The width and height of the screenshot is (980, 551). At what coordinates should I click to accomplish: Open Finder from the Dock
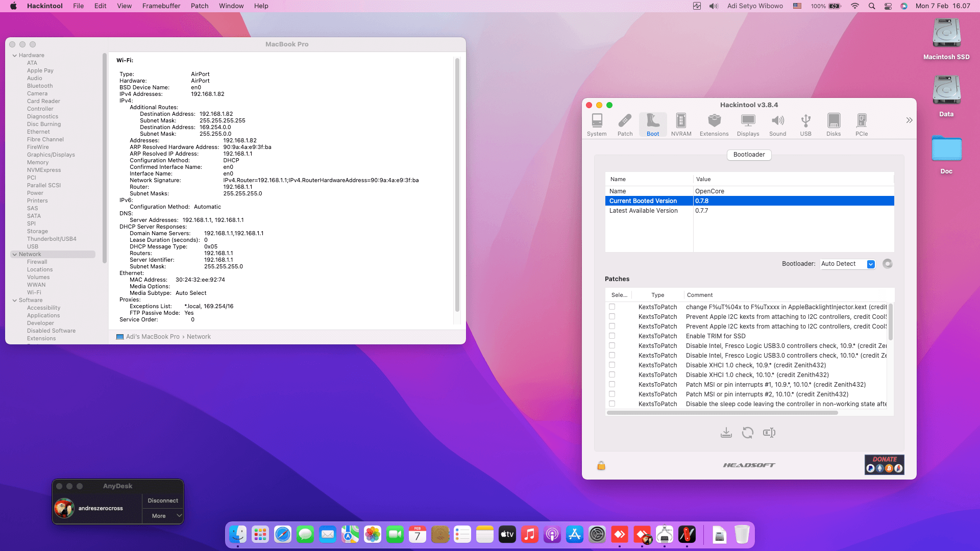[238, 535]
